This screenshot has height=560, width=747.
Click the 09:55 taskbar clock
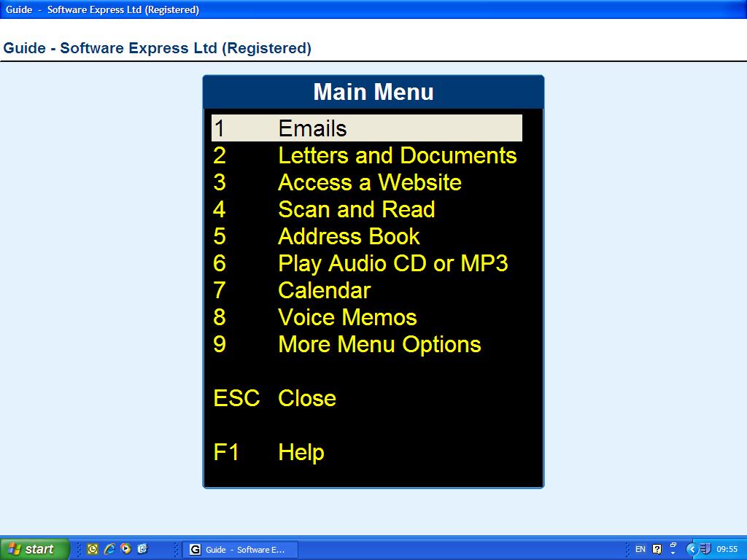727,550
